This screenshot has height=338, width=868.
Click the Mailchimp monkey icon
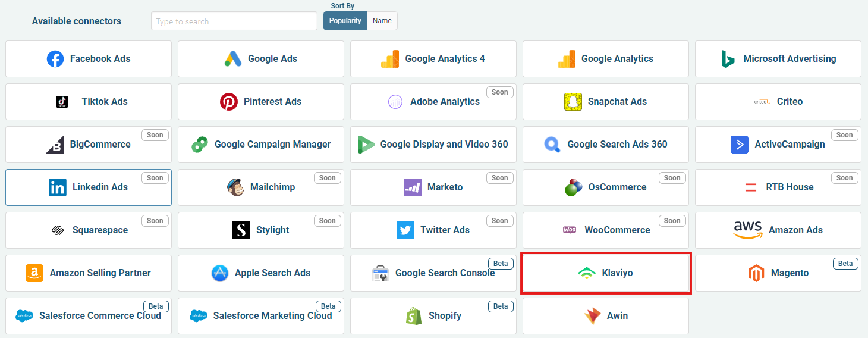(235, 187)
